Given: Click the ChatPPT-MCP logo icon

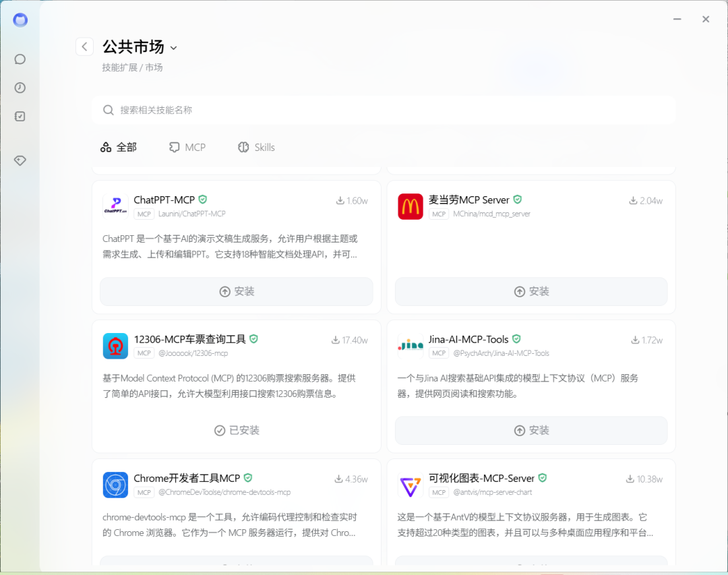Looking at the screenshot, I should tap(115, 206).
